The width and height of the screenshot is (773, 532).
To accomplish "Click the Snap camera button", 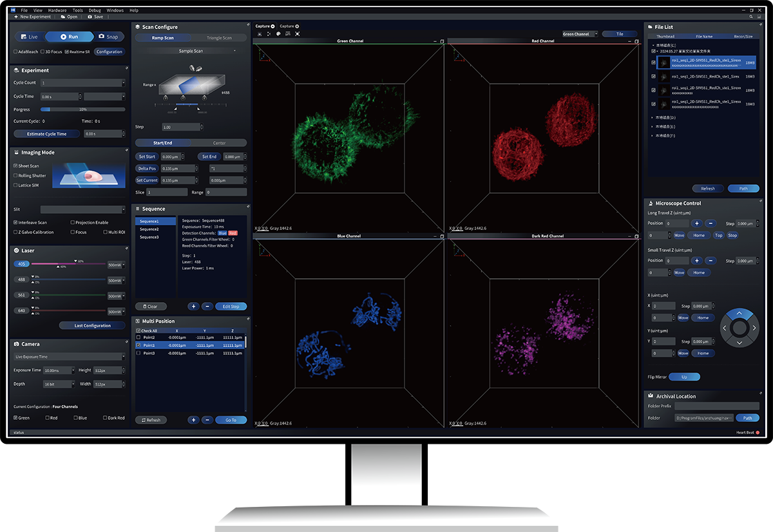I will click(108, 37).
